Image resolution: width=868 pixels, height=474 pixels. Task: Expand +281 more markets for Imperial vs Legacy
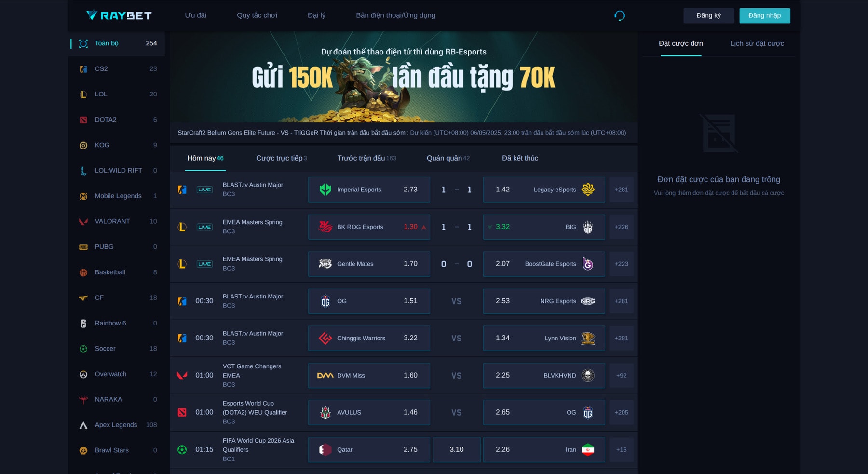tap(621, 190)
